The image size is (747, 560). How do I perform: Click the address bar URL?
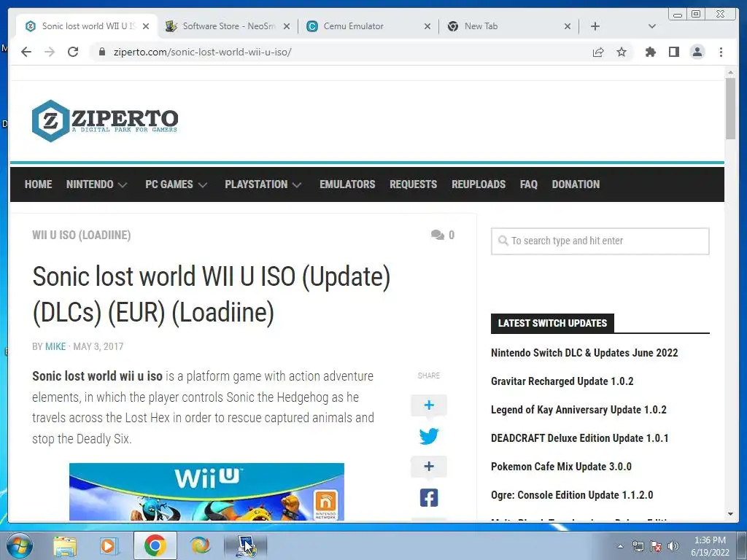tap(203, 52)
